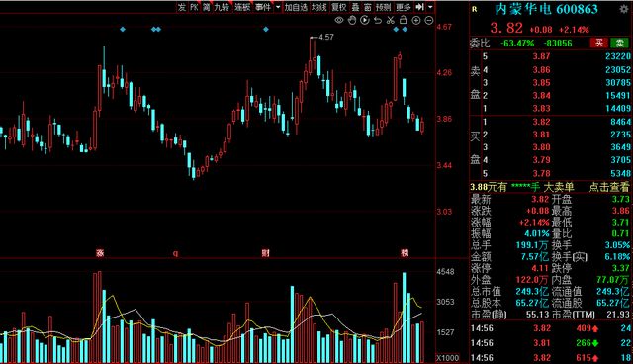Toggle the lock icon on chart toolbar

pos(403,20)
